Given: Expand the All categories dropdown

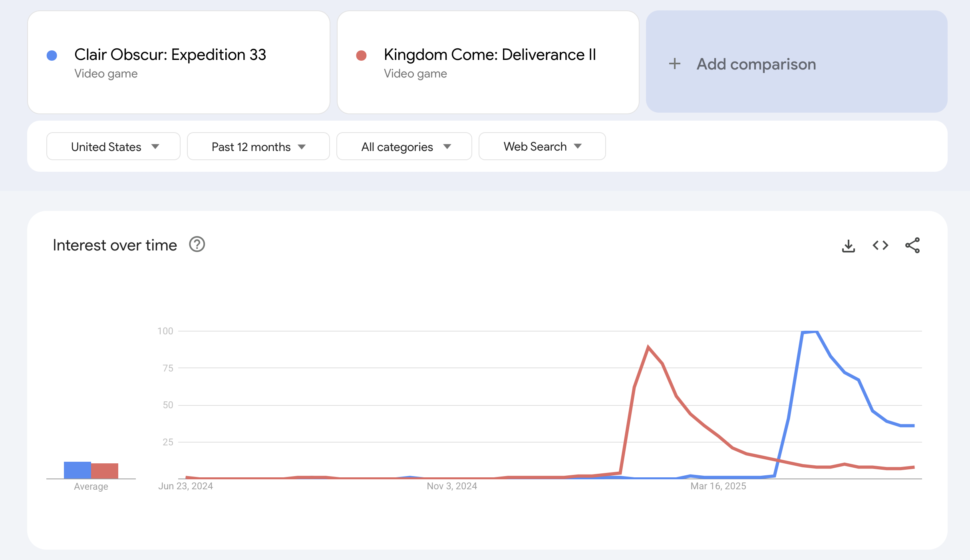Looking at the screenshot, I should point(404,146).
